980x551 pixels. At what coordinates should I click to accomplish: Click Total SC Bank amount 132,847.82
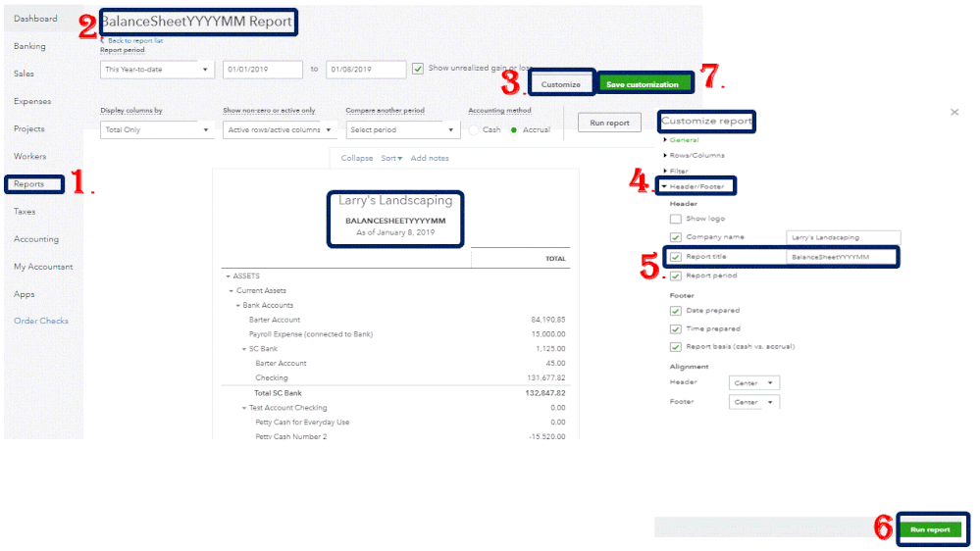pos(545,393)
